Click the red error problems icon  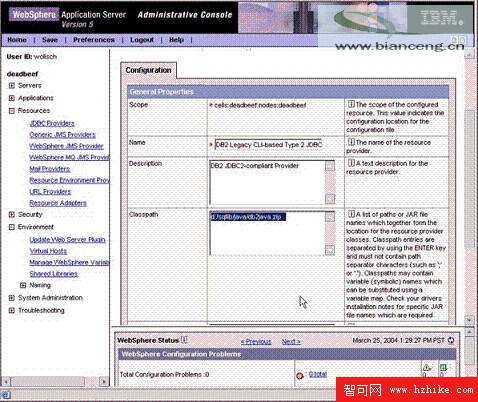click(299, 376)
